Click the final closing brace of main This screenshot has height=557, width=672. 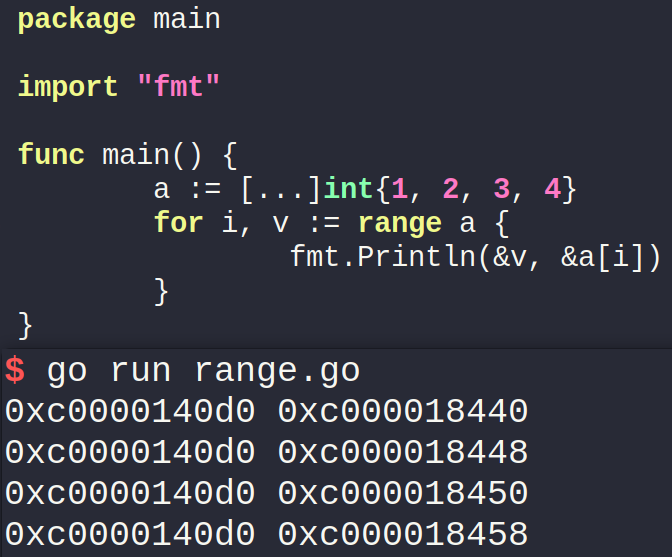click(x=25, y=326)
